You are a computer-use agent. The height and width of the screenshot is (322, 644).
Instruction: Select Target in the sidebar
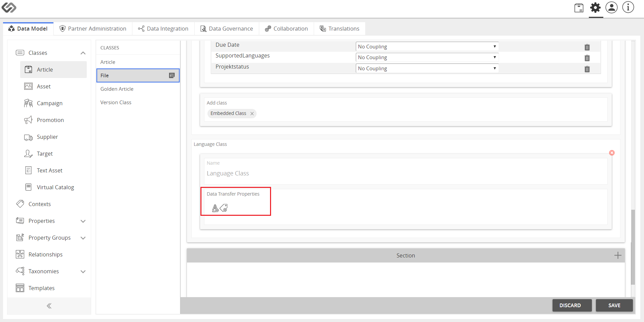[53, 154]
